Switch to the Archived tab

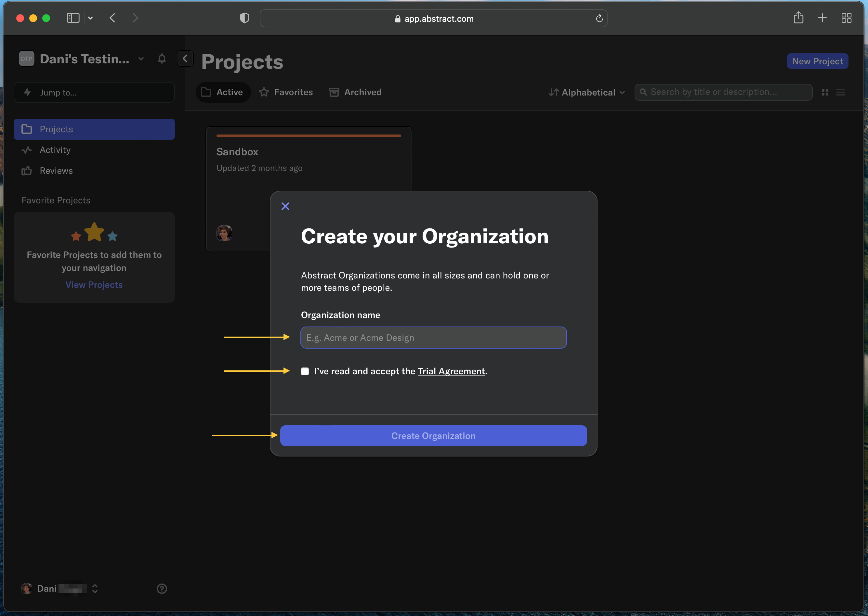pyautogui.click(x=356, y=92)
